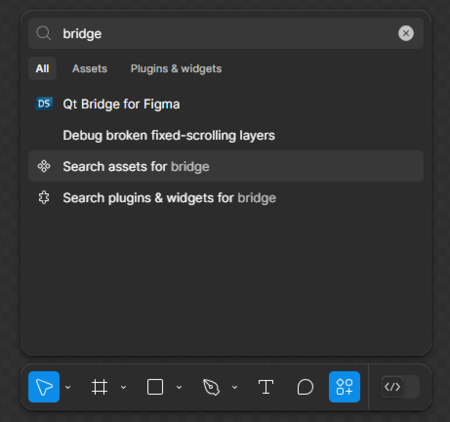The image size is (450, 422).
Task: Select the All tab
Action: [x=42, y=69]
